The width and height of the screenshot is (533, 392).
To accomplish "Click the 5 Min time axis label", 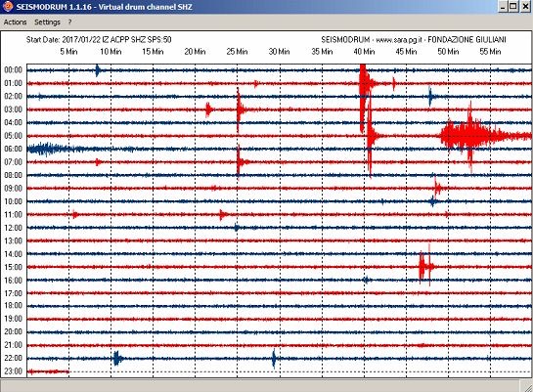I will [68, 52].
